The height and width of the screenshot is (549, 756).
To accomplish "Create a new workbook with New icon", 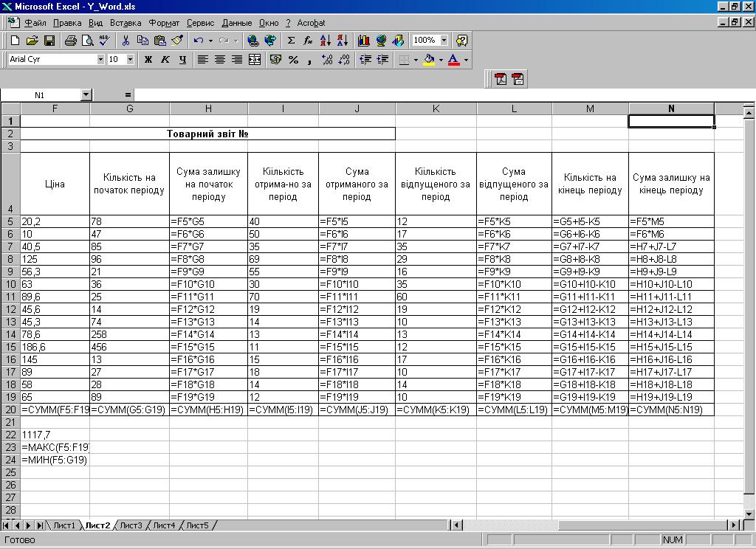I will click(15, 41).
